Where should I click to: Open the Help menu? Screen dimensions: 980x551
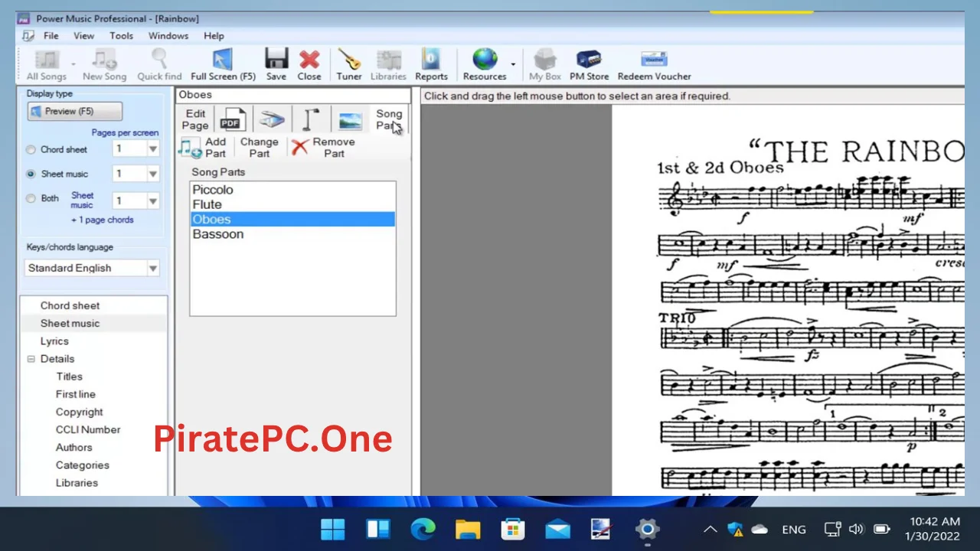coord(214,36)
